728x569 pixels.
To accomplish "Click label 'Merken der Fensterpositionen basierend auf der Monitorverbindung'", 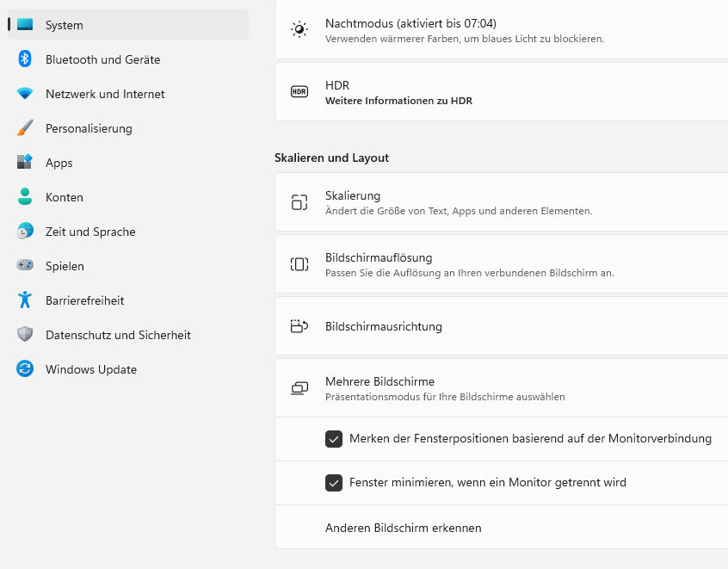I will [530, 438].
